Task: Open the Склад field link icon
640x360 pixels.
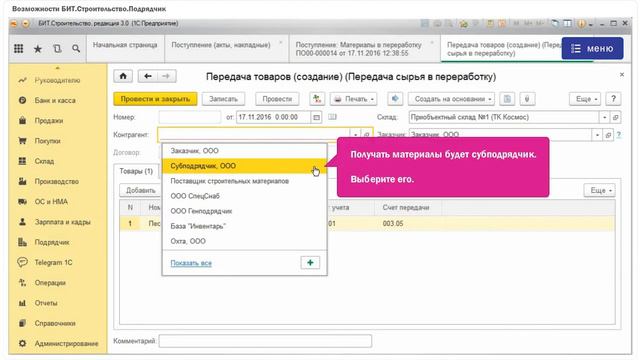Action: tap(615, 117)
